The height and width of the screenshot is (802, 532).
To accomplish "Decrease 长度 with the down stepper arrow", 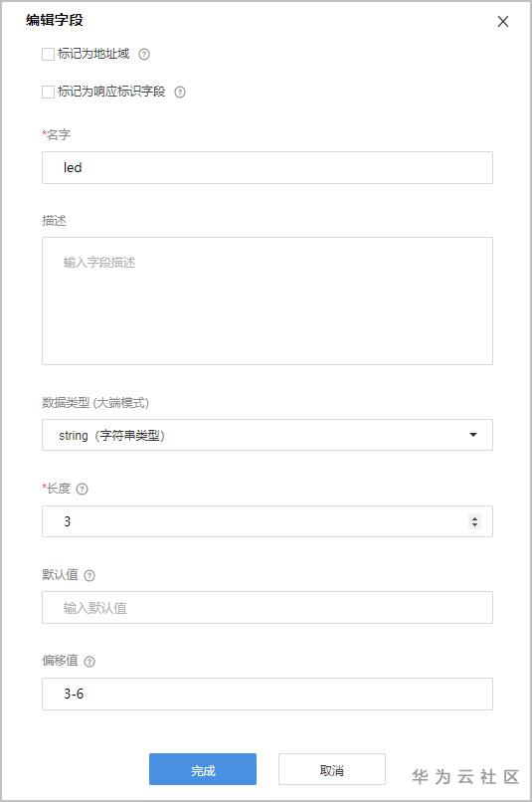I will [x=474, y=524].
